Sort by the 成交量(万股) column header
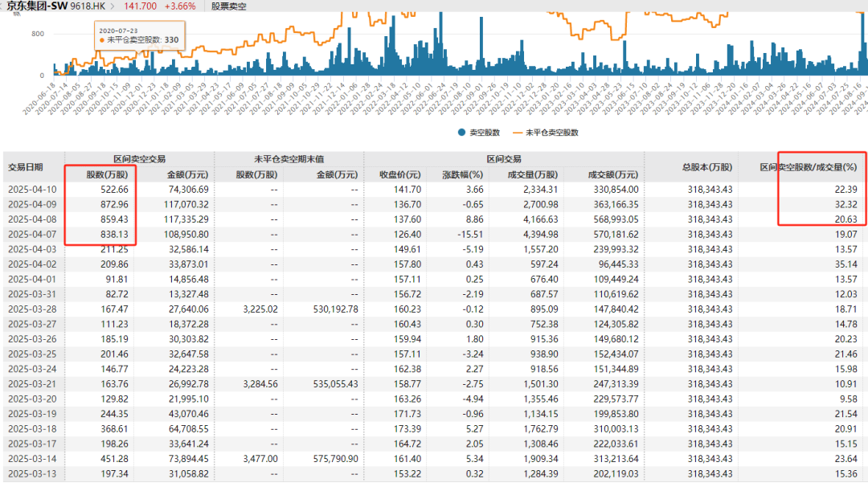The width and height of the screenshot is (868, 487). (x=533, y=175)
